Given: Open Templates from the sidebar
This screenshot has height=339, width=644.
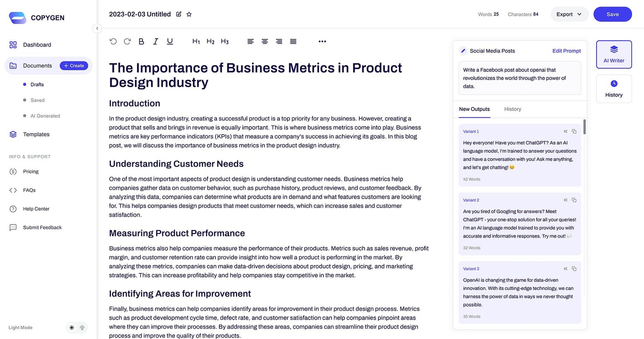Looking at the screenshot, I should [x=36, y=134].
